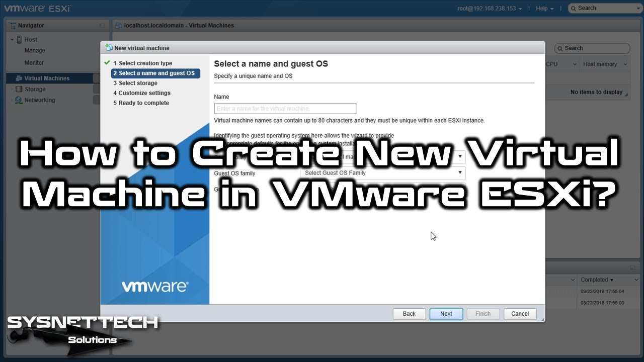Click the Networking globe icon in Navigator
The image size is (644, 362).
click(x=19, y=100)
